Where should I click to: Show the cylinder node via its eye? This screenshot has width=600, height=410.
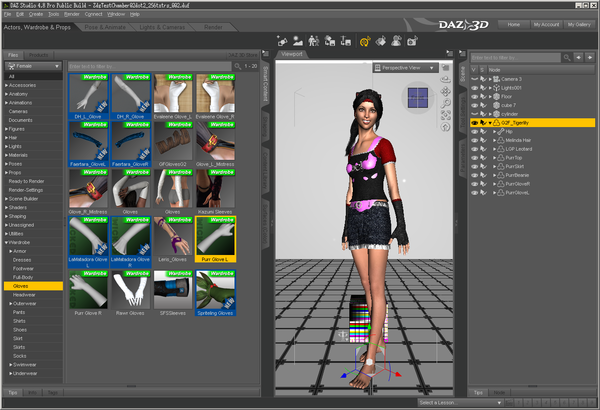474,114
